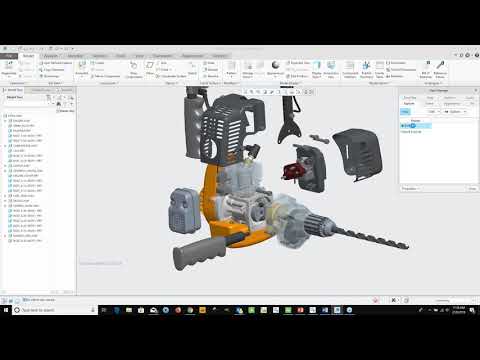480x360 pixels.
Task: Click Properties in the View Manager
Action: pyautogui.click(x=410, y=189)
